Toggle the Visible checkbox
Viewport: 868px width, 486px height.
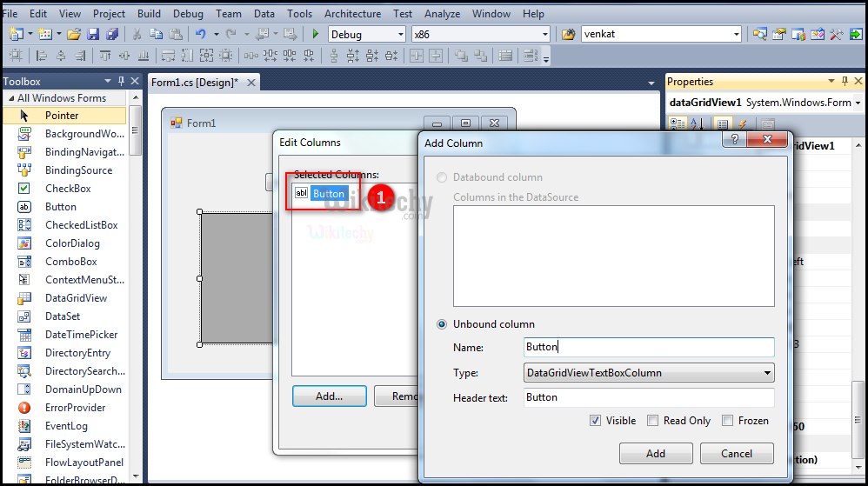pyautogui.click(x=596, y=421)
